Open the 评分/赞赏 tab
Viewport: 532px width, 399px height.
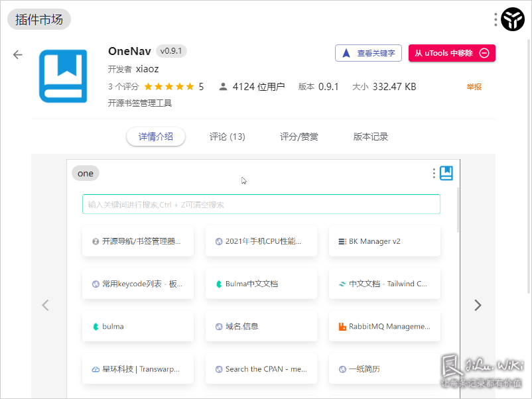point(299,137)
